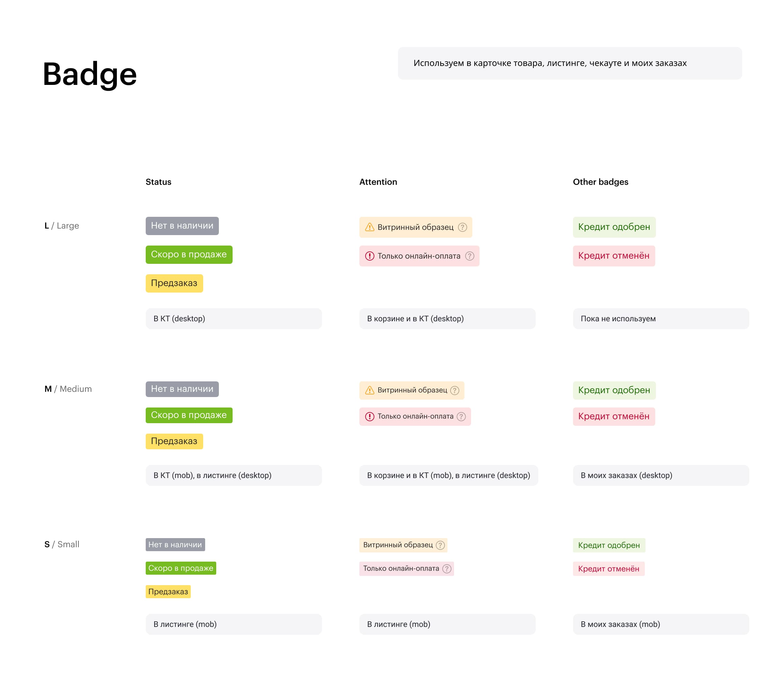Click help icon in Large Только онлайн-оплата badge
This screenshot has width=784, height=687.
(x=469, y=256)
